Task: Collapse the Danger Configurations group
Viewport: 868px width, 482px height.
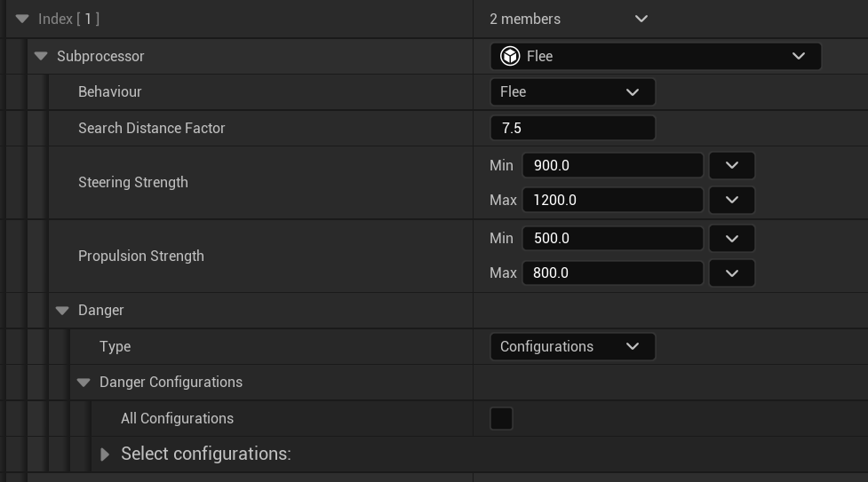Action: [84, 382]
